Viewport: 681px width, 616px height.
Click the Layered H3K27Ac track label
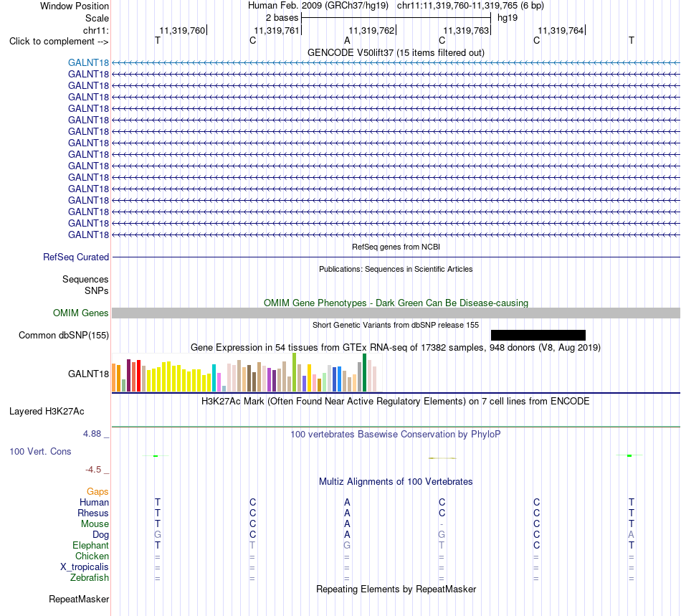coord(47,412)
